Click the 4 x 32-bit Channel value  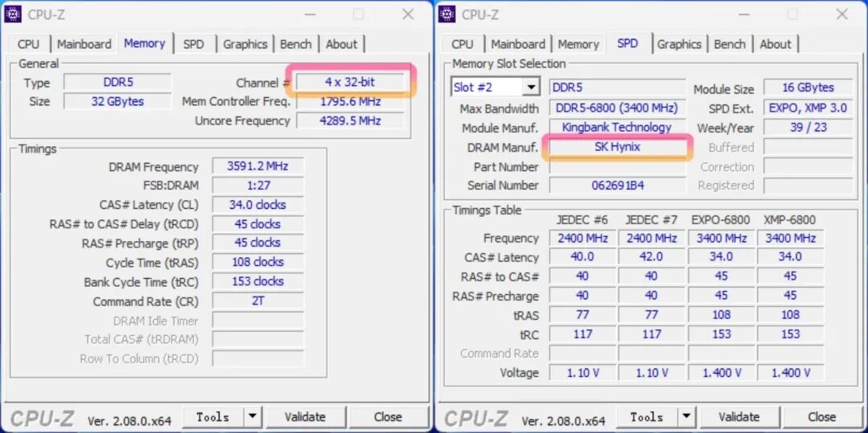point(350,83)
